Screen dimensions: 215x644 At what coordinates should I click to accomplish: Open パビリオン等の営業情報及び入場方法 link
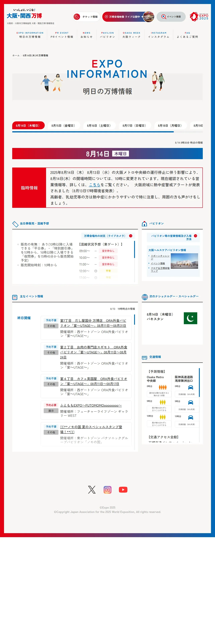click(173, 237)
